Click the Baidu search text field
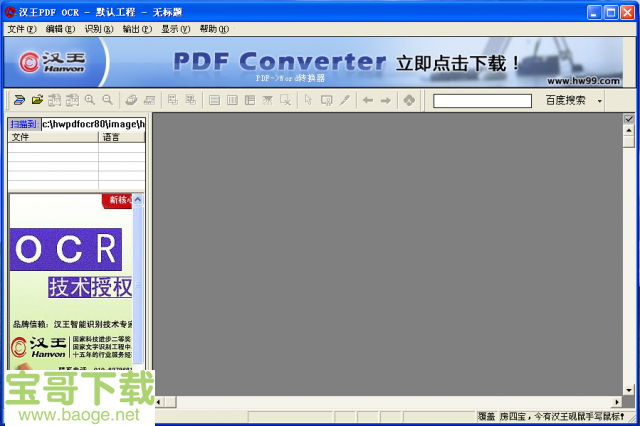 (482, 101)
